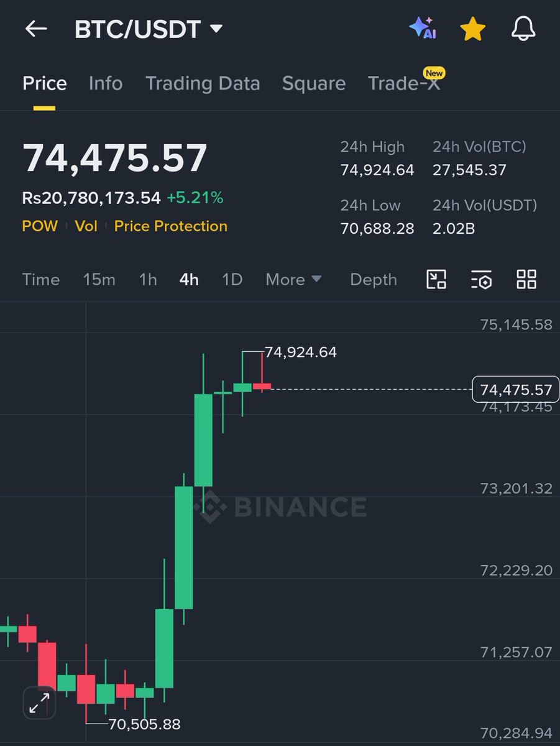Open picture-in-picture chart icon
The width and height of the screenshot is (560, 746).
coord(436,280)
